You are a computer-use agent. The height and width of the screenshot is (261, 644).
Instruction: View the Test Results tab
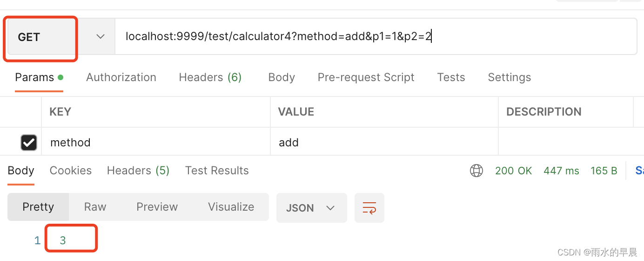coord(217,171)
